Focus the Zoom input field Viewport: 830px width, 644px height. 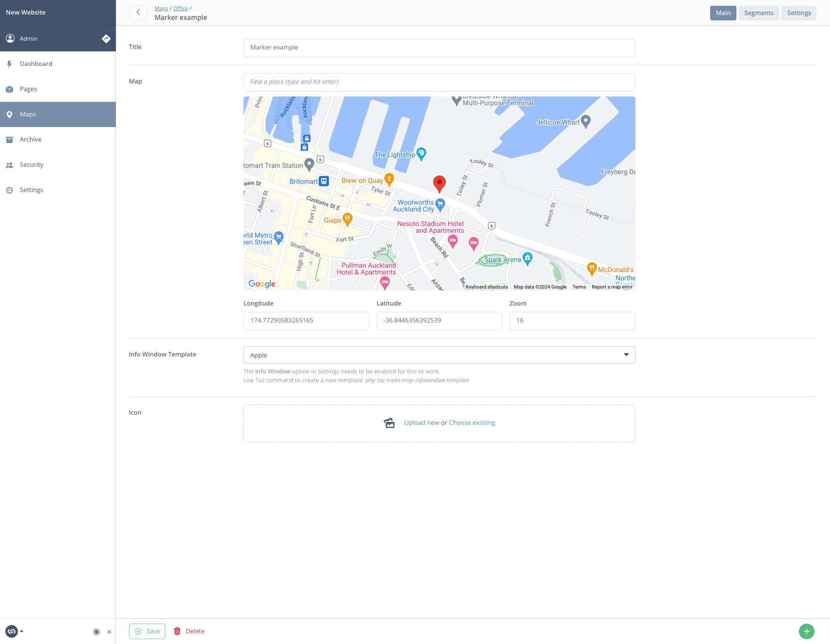572,321
